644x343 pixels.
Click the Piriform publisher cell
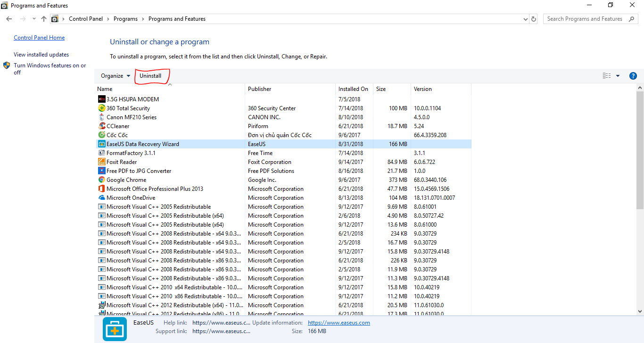(258, 126)
